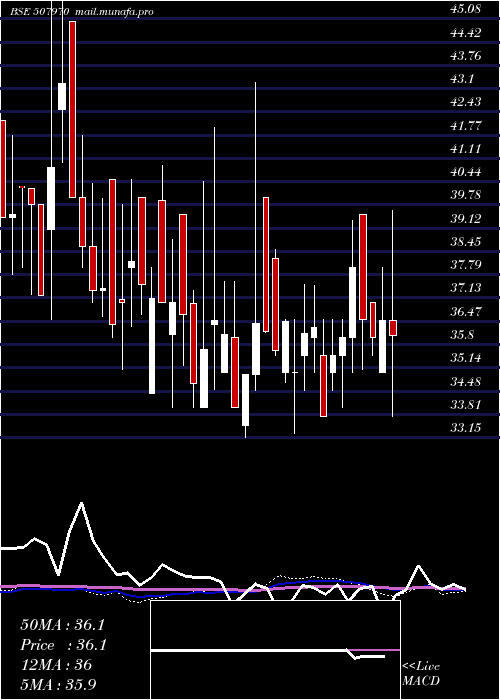Viewport: 500px width, 700px height.
Task: Click the 5MA : 35.9 readout
Action: click(58, 684)
